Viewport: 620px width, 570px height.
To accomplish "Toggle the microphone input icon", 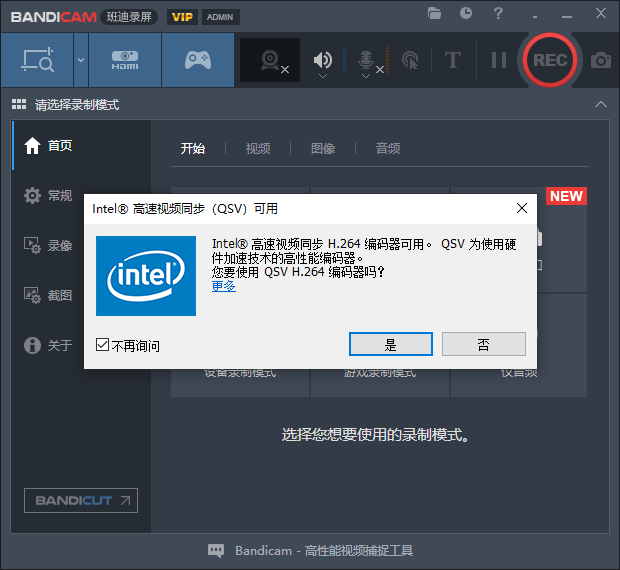I will coord(366,60).
